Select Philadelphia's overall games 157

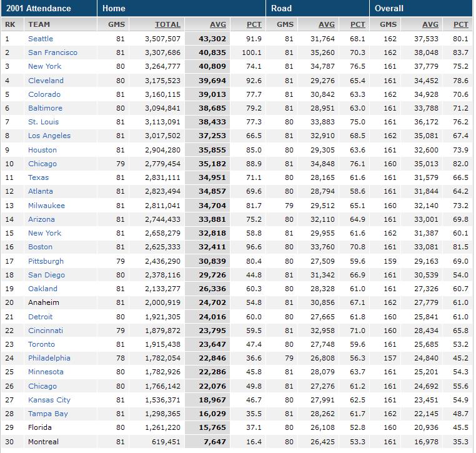[x=390, y=358]
